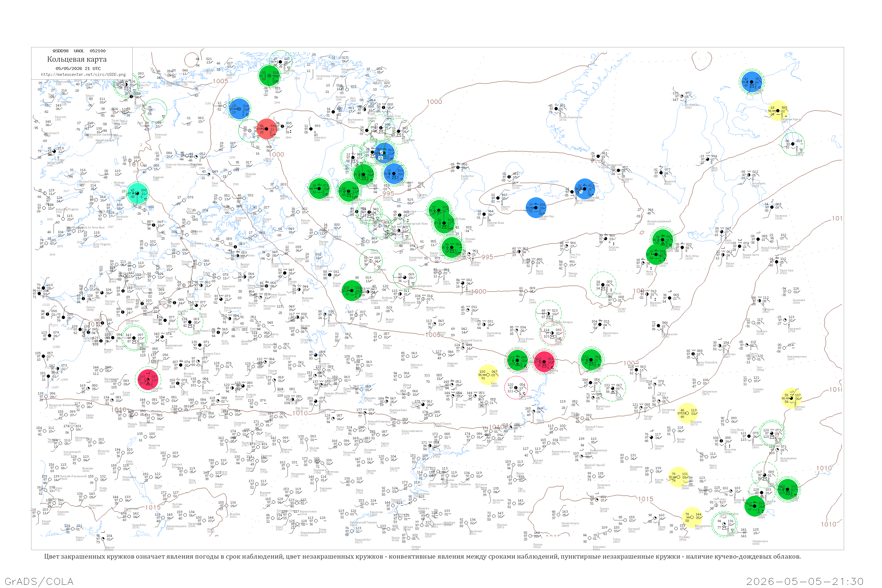Viewport: 882px width, 588px height.
Task: Click the map title "Кольцевая карта"
Action: coord(77,59)
